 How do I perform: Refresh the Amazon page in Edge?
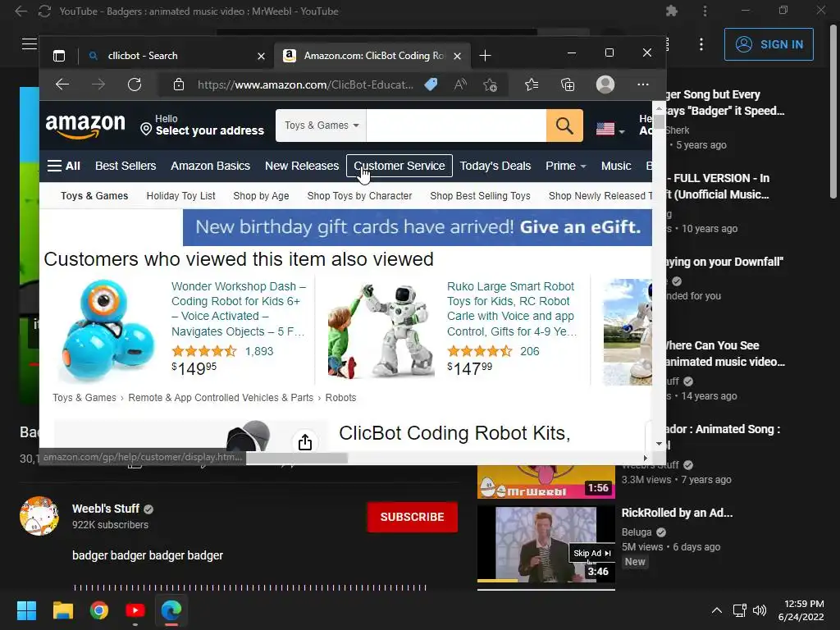click(135, 84)
